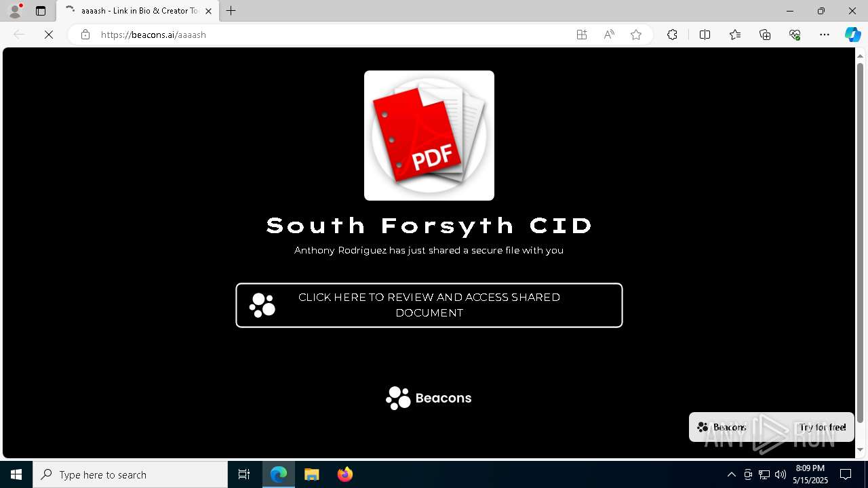
Task: Click the Anthony Rodriguez shared file text
Action: pyautogui.click(x=429, y=250)
